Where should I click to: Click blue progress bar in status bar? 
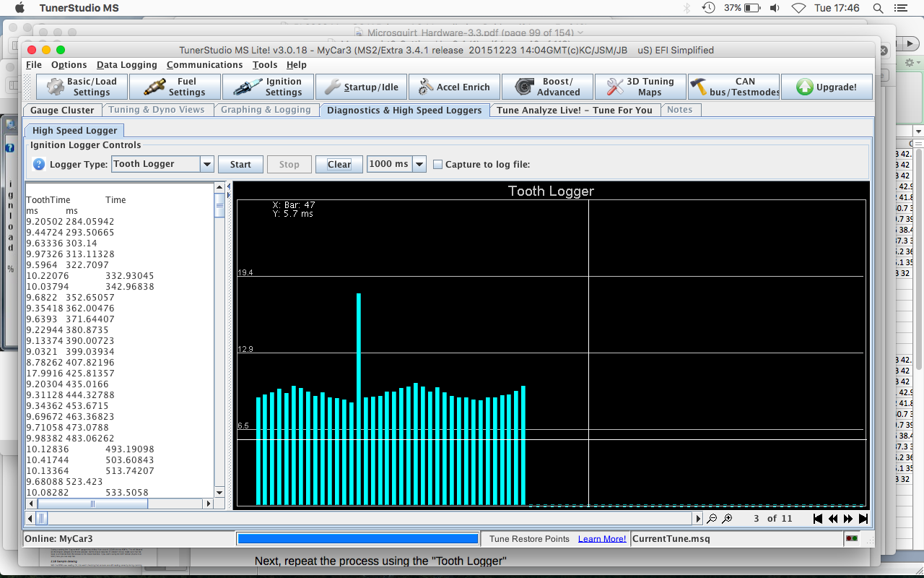358,538
